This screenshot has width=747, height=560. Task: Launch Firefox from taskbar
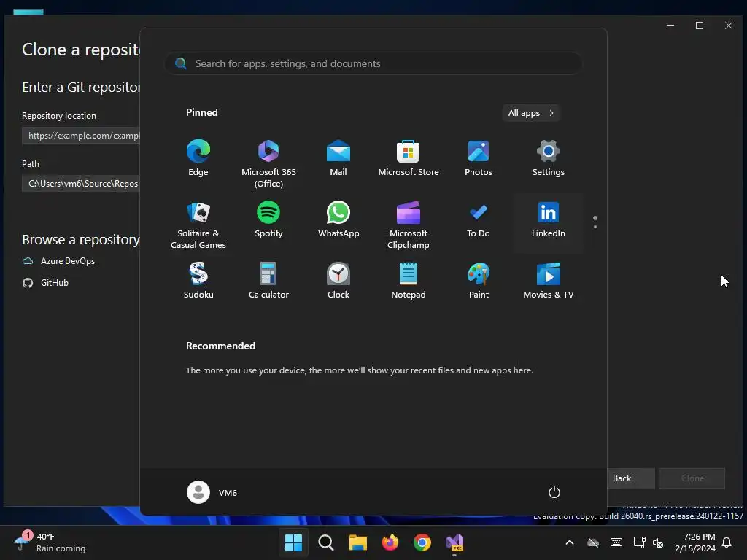pyautogui.click(x=390, y=542)
